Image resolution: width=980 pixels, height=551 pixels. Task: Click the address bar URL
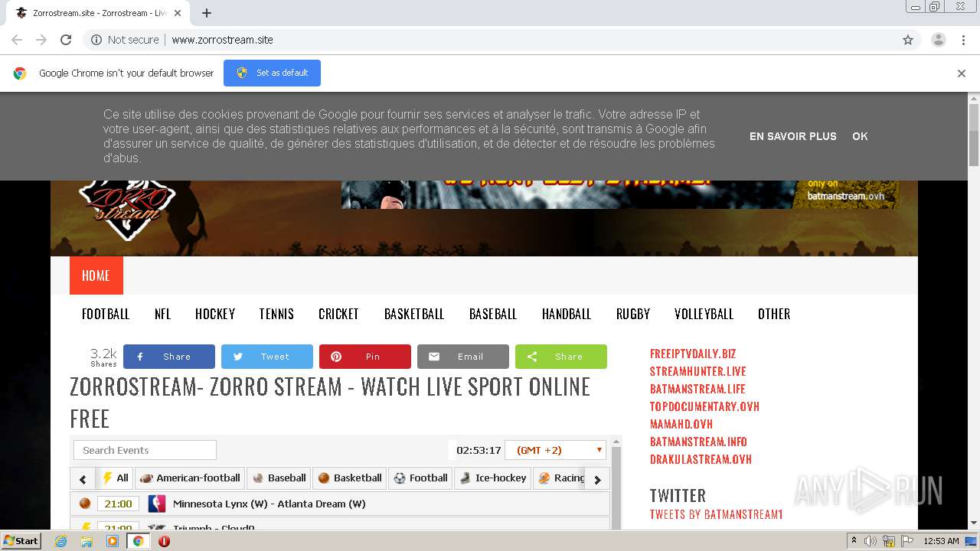point(222,40)
